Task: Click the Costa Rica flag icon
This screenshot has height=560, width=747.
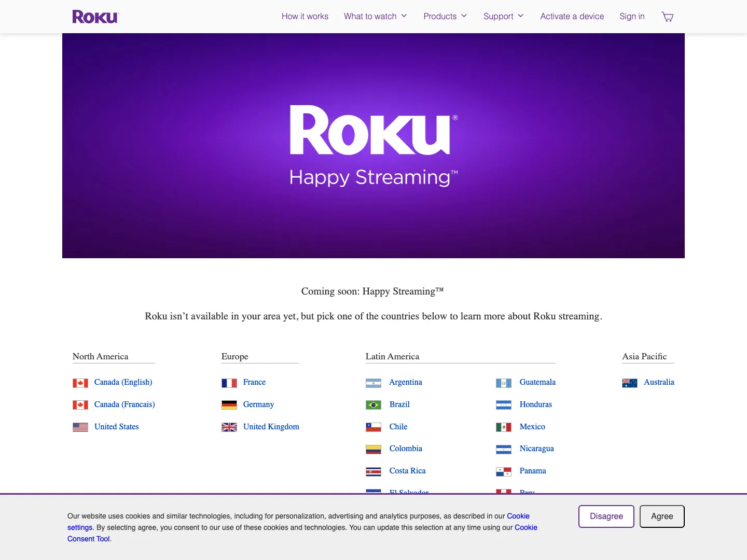Action: click(374, 471)
